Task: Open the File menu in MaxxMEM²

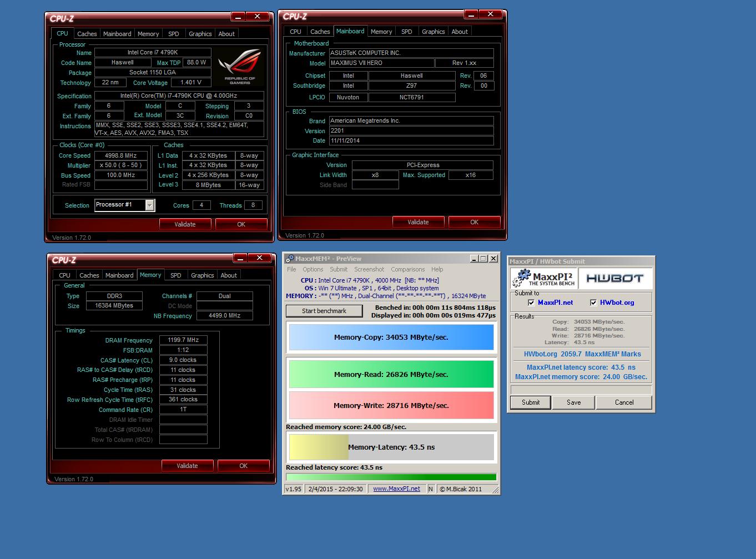Action: 291,269
